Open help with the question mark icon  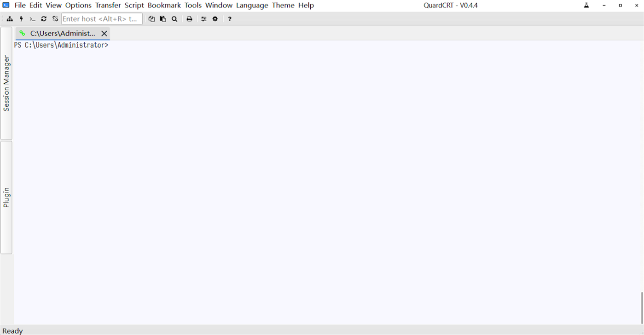point(229,18)
